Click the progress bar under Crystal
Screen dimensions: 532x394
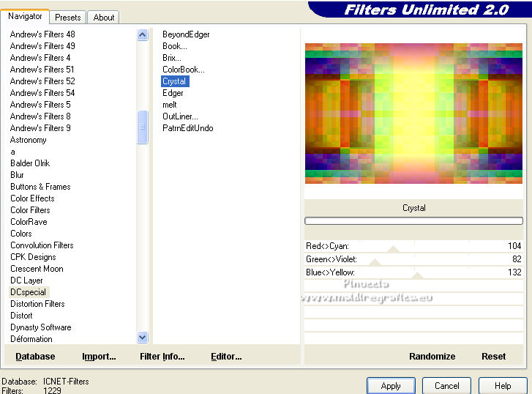[x=413, y=220]
